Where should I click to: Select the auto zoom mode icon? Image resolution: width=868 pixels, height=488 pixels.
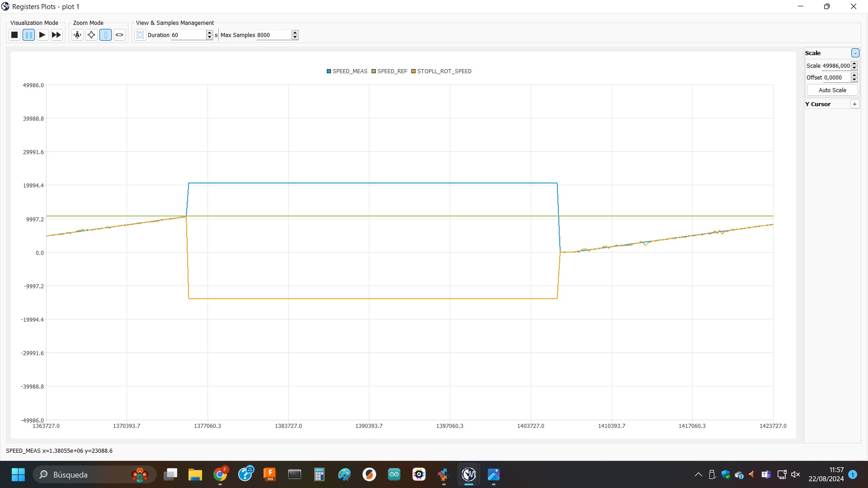click(x=77, y=35)
